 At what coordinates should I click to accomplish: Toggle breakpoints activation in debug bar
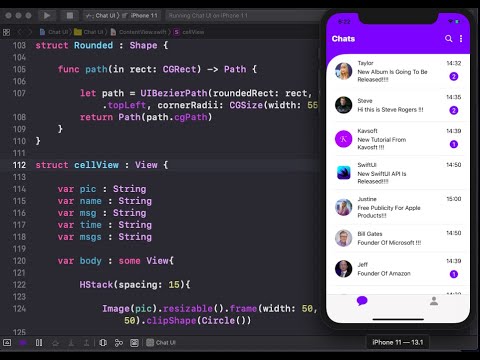pyautogui.click(x=23, y=343)
